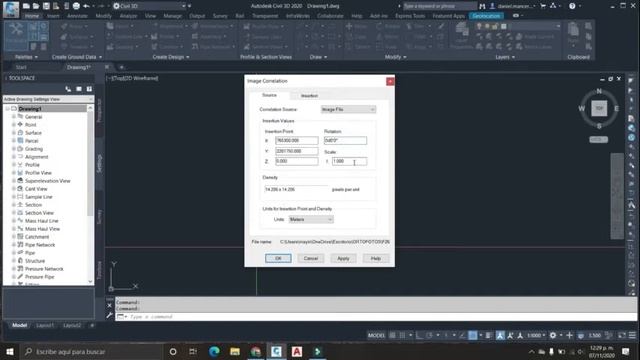This screenshot has height=360, width=640.
Task: Open the Windows Start menu
Action: coord(9,351)
